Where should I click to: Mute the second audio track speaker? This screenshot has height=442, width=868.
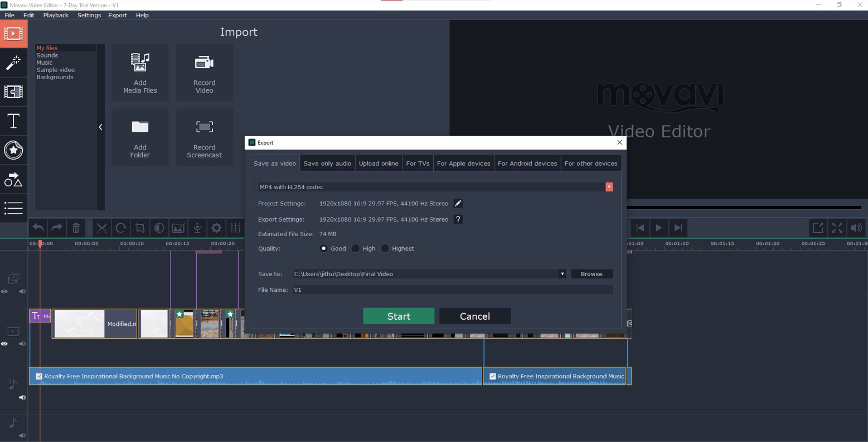[x=22, y=435]
